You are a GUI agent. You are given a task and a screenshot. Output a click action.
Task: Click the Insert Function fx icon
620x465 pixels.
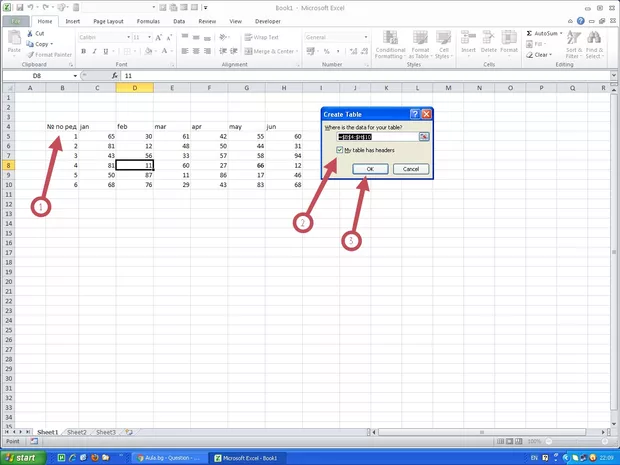[115, 76]
